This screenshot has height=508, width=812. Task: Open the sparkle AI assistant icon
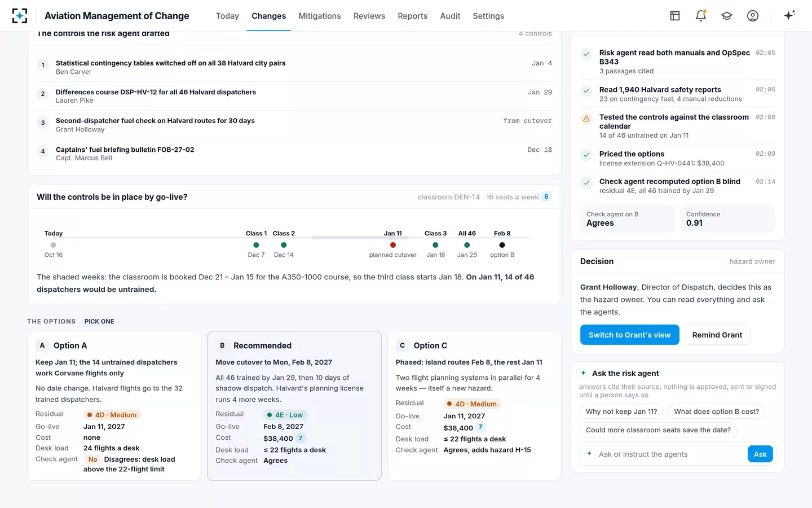(x=789, y=15)
